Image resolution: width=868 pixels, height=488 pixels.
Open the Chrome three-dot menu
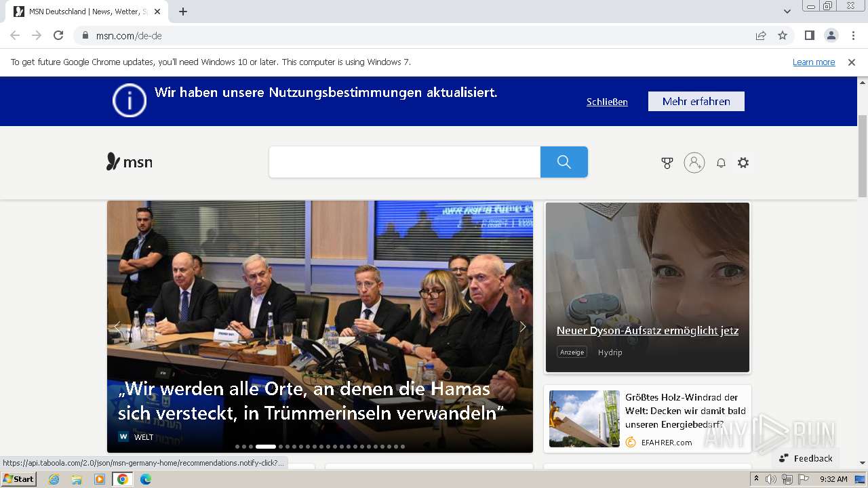(x=853, y=35)
